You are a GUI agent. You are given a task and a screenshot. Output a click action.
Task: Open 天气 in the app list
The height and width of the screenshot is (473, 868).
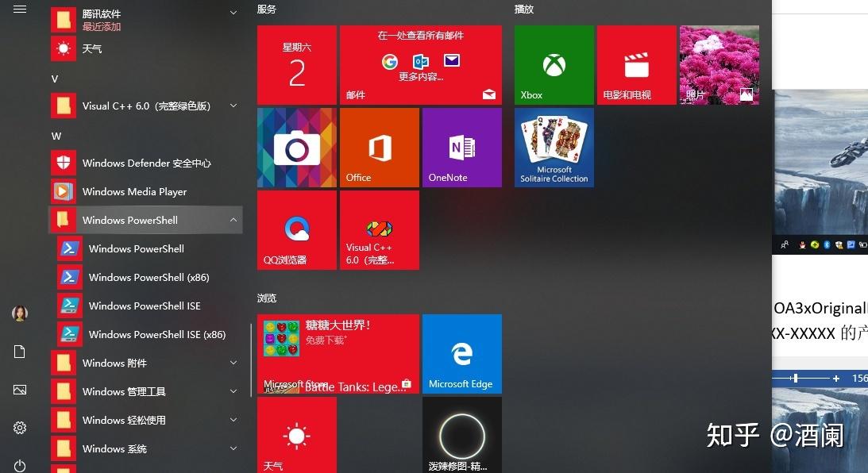tap(146, 48)
